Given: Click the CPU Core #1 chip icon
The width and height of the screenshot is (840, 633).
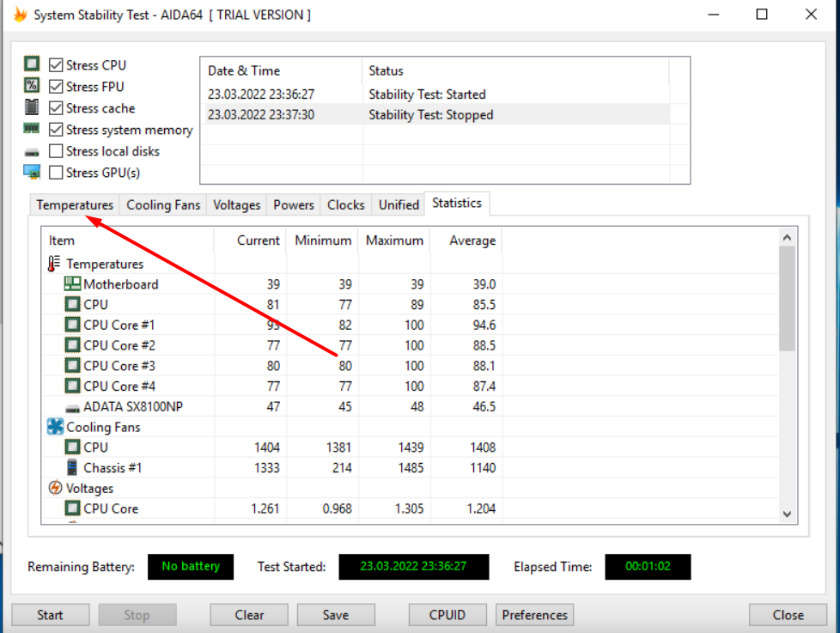Looking at the screenshot, I should pyautogui.click(x=72, y=325).
